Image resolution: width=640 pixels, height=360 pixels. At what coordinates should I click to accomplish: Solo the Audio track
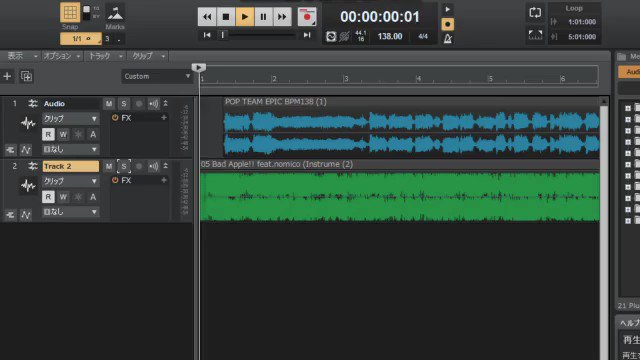(124, 104)
